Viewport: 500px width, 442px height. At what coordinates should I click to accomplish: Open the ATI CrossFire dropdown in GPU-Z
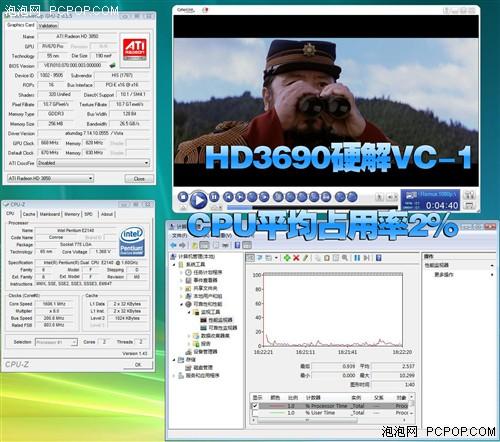click(x=146, y=163)
